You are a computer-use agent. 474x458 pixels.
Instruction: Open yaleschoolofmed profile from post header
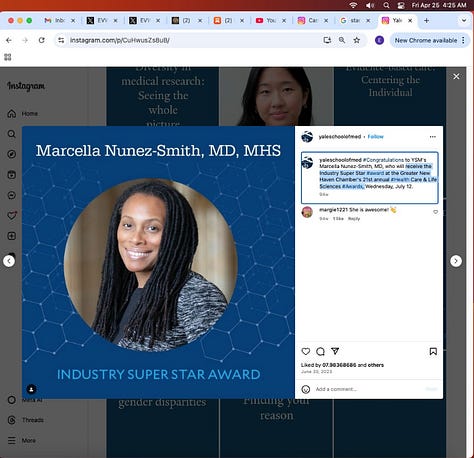340,137
